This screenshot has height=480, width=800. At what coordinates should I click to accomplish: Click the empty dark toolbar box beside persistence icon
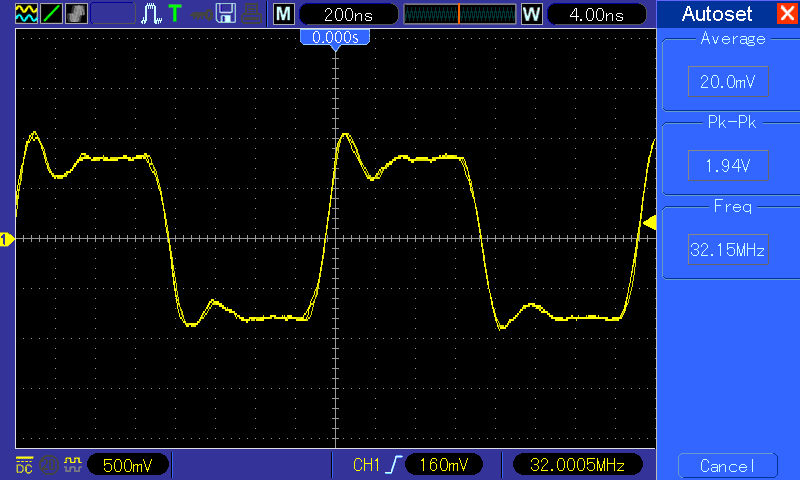(x=113, y=13)
